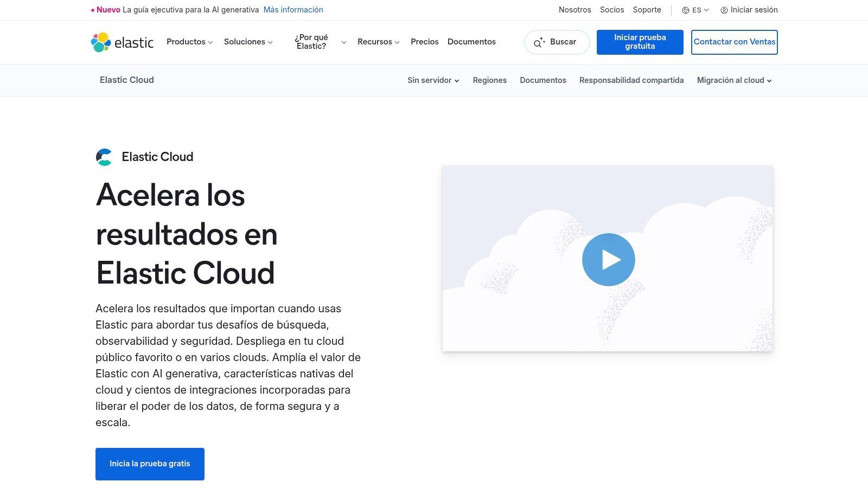Click the globe language icon

click(686, 10)
